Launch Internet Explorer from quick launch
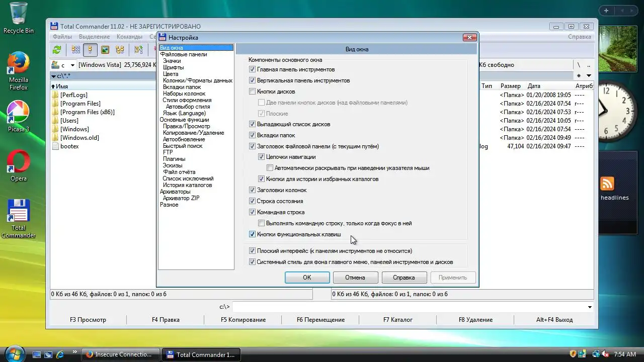The image size is (644, 362). pos(60,354)
